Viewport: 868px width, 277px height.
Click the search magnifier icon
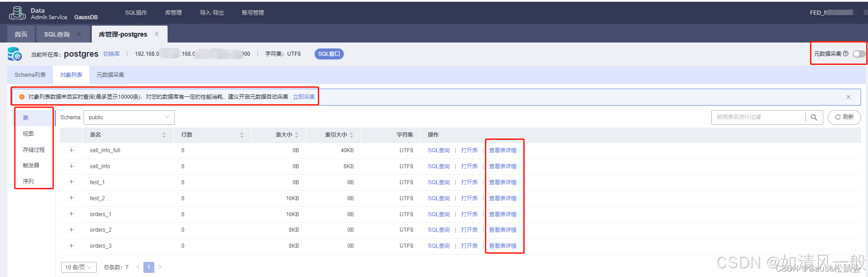click(x=814, y=117)
